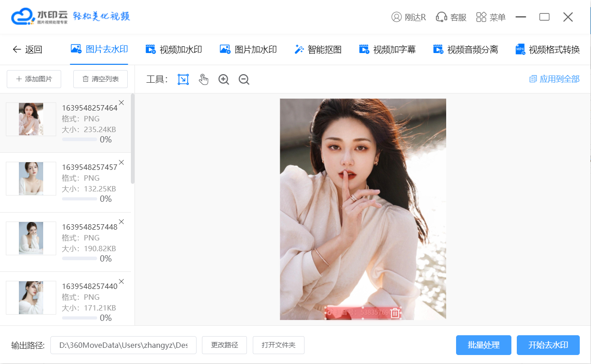Select the hand pan tool
Image resolution: width=591 pixels, height=364 pixels.
click(204, 80)
